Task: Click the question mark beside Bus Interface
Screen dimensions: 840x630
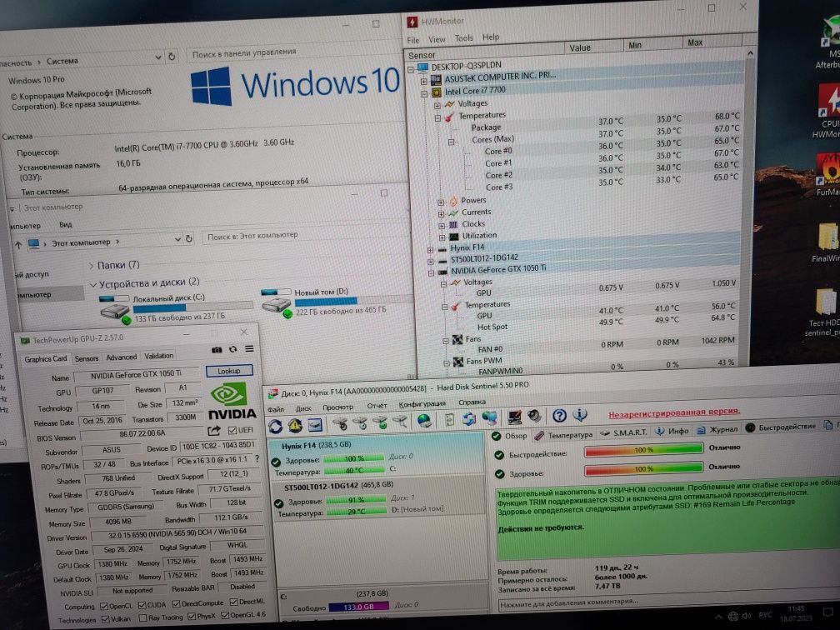Action: pyautogui.click(x=257, y=458)
